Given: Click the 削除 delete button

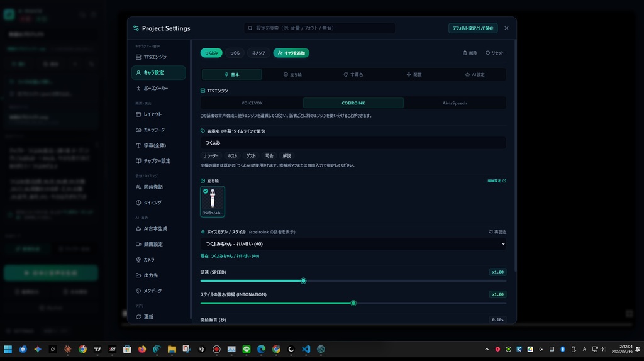Looking at the screenshot, I should 469,53.
